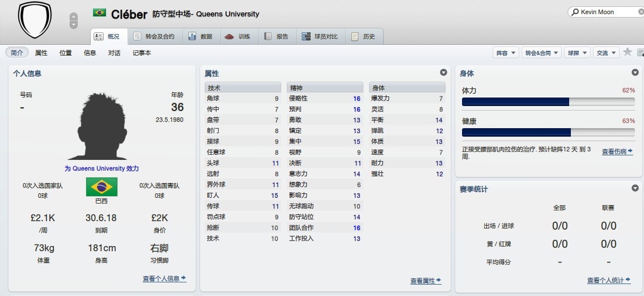The height and width of the screenshot is (296, 644).
Task: Select the 对话 sub-tab
Action: [x=114, y=53]
